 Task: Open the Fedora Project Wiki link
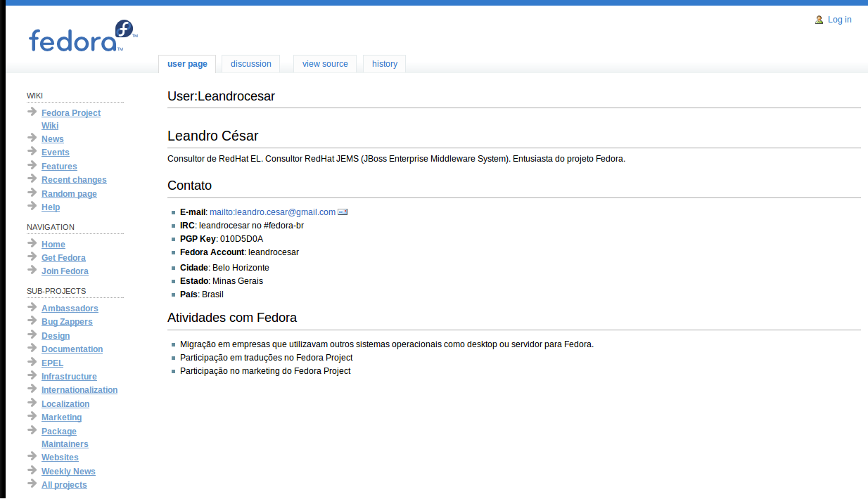pyautogui.click(x=71, y=119)
